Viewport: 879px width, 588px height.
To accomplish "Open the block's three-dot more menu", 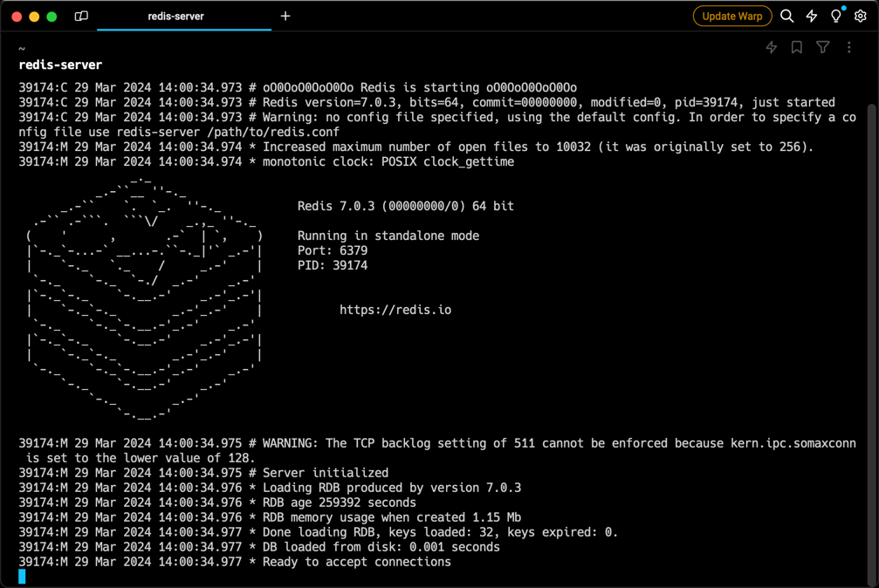I will coord(848,48).
